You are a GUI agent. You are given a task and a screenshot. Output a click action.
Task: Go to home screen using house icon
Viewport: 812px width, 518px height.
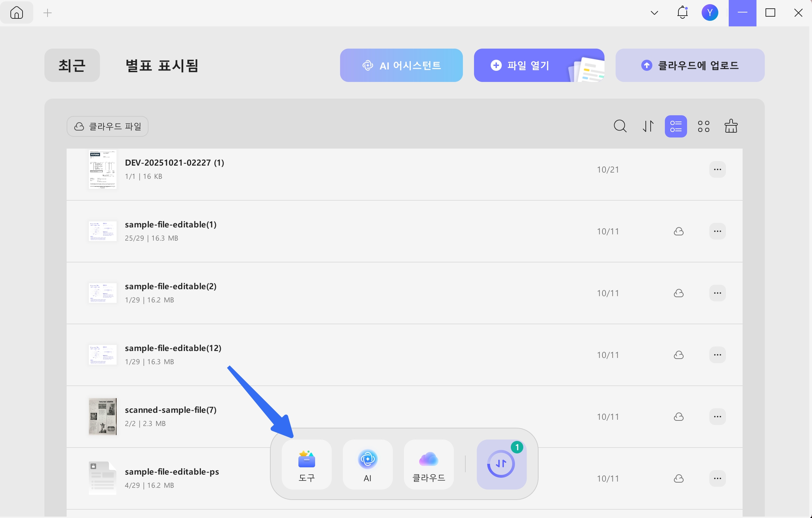(17, 12)
